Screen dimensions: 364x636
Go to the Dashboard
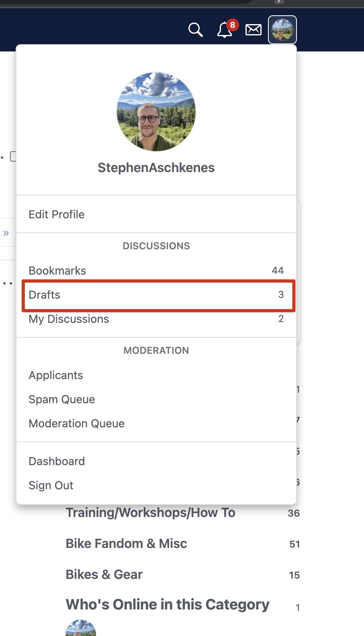pos(156,461)
